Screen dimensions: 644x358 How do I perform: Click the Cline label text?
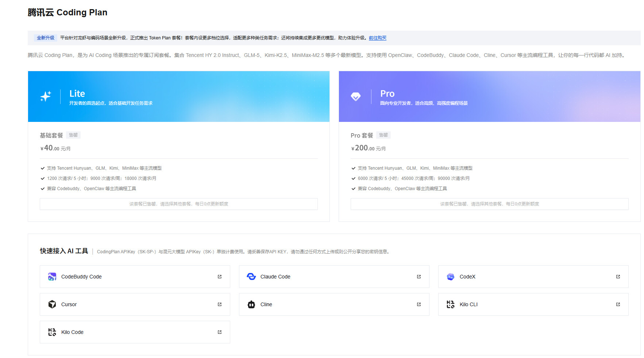point(266,304)
